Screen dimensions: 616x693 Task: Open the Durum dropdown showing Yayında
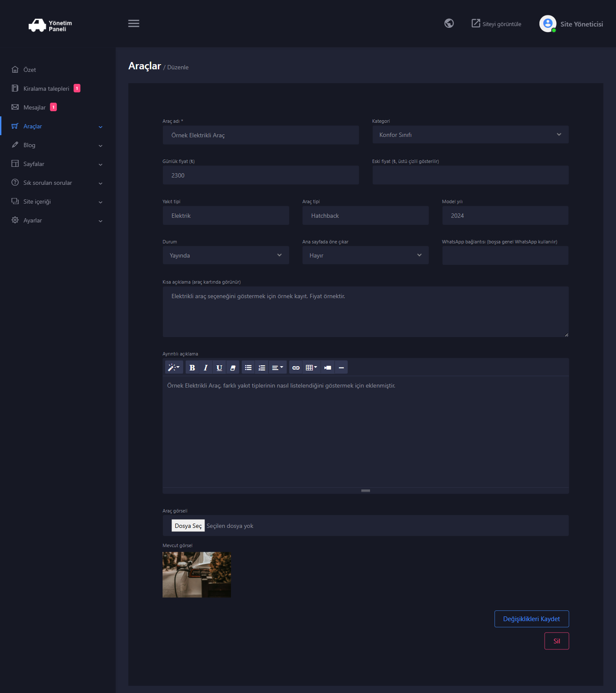click(x=226, y=255)
